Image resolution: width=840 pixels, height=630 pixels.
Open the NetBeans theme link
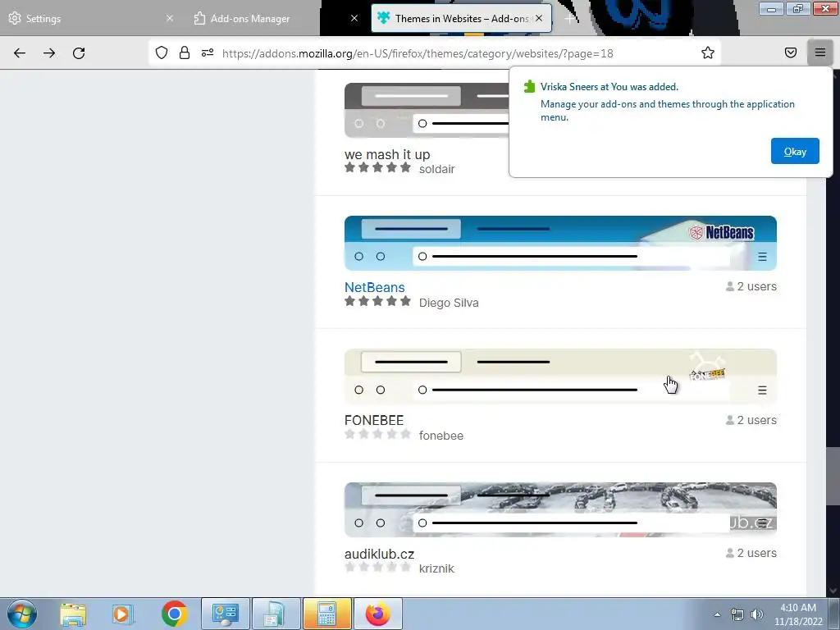[x=374, y=287]
